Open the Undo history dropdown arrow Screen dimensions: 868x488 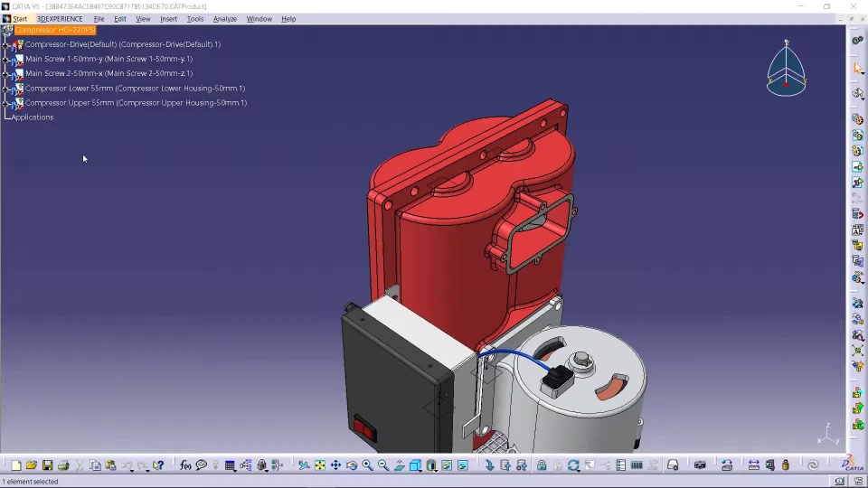(x=133, y=470)
